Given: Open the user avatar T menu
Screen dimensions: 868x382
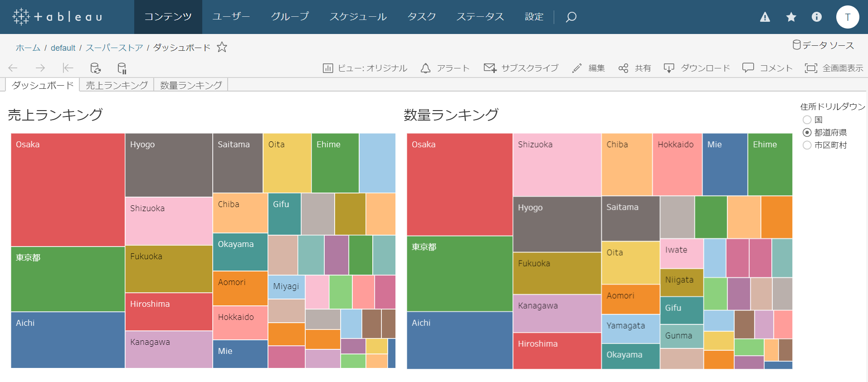Looking at the screenshot, I should click(848, 17).
